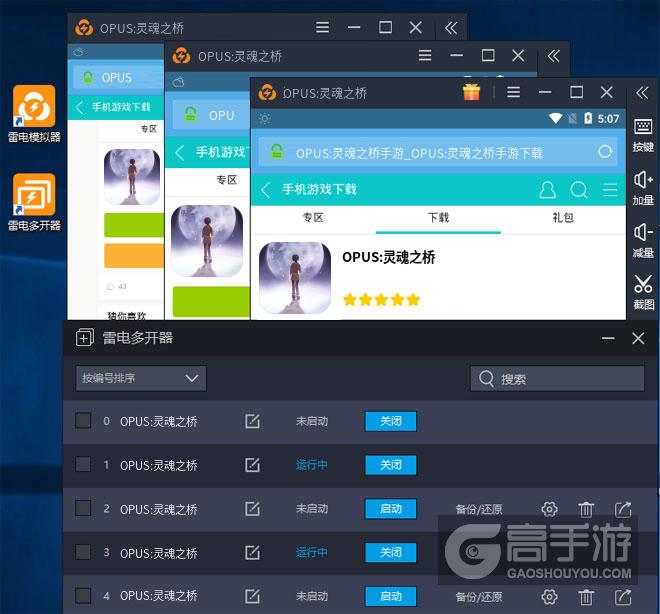Rename instance 3 with its edit icon
The height and width of the screenshot is (614, 660).
click(252, 552)
